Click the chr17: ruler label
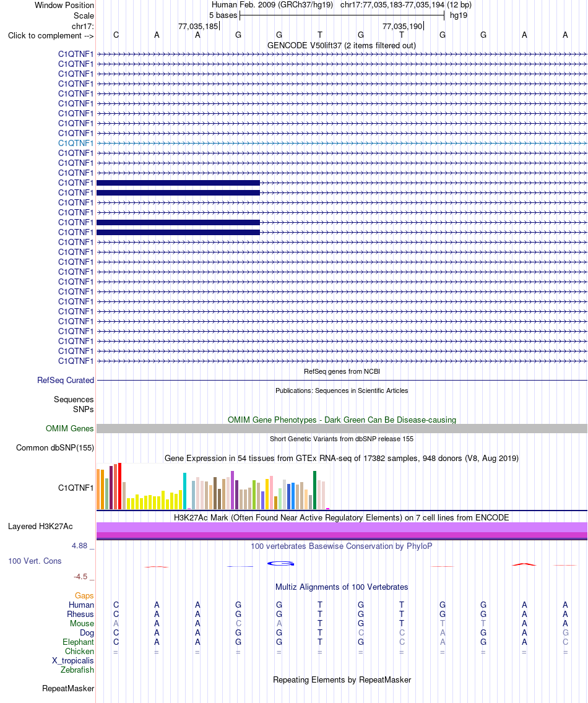Viewport: 588px width, 703px height. pyautogui.click(x=83, y=26)
